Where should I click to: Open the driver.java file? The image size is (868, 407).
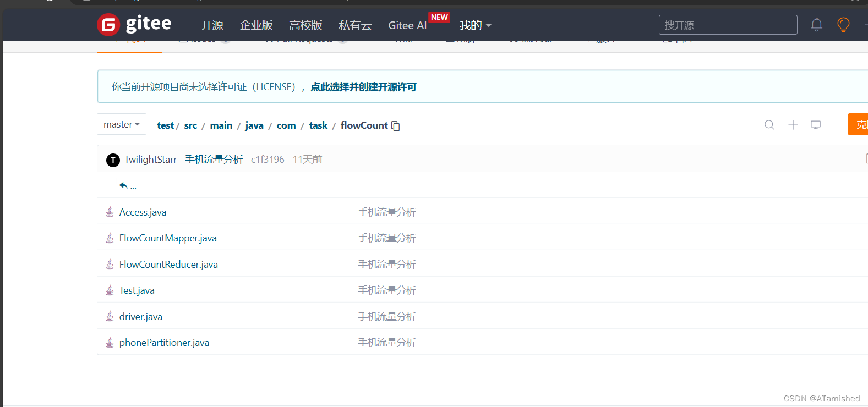click(x=140, y=317)
